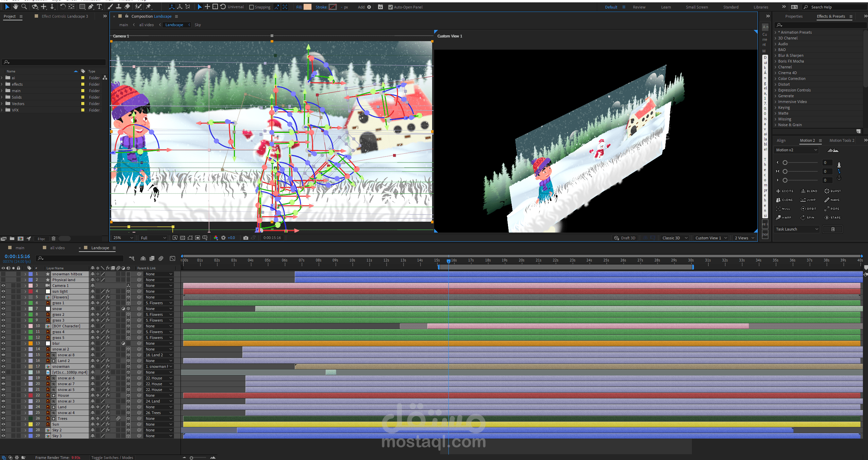Take a snapshot with camera icon
868x460 pixels.
pos(246,238)
